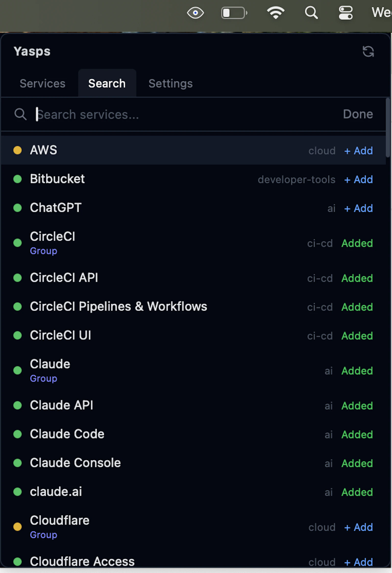The width and height of the screenshot is (392, 573).
Task: Toggle the Added status for CircleCI UI
Action: coord(357,335)
